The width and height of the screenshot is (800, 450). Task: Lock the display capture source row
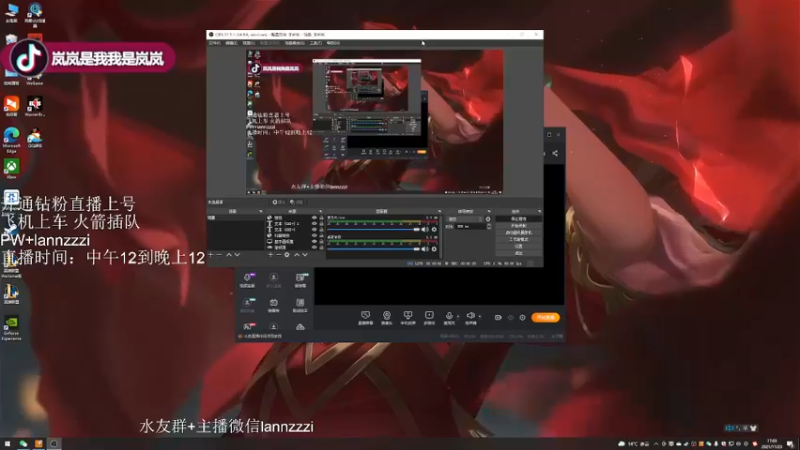321,241
